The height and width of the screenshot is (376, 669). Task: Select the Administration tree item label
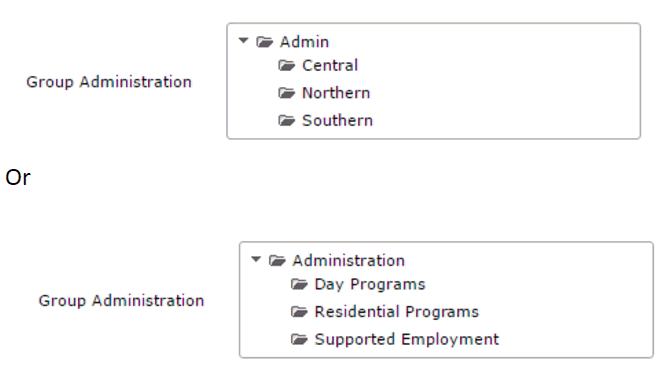point(349,260)
